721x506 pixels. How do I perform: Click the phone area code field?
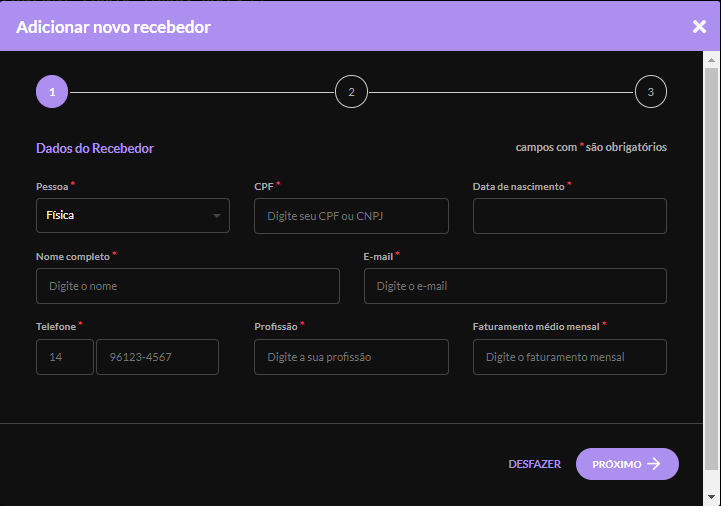pyautogui.click(x=65, y=357)
